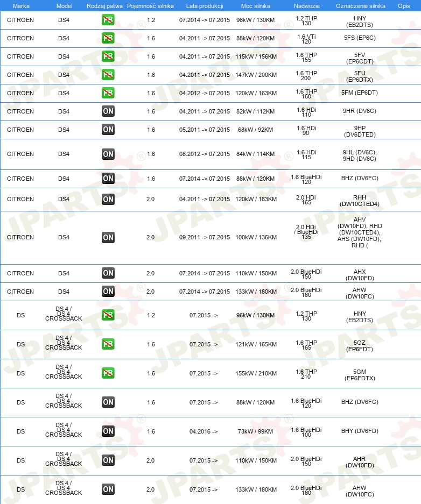
Task: Click engine code 9HR (DV6C)
Action: [x=360, y=111]
